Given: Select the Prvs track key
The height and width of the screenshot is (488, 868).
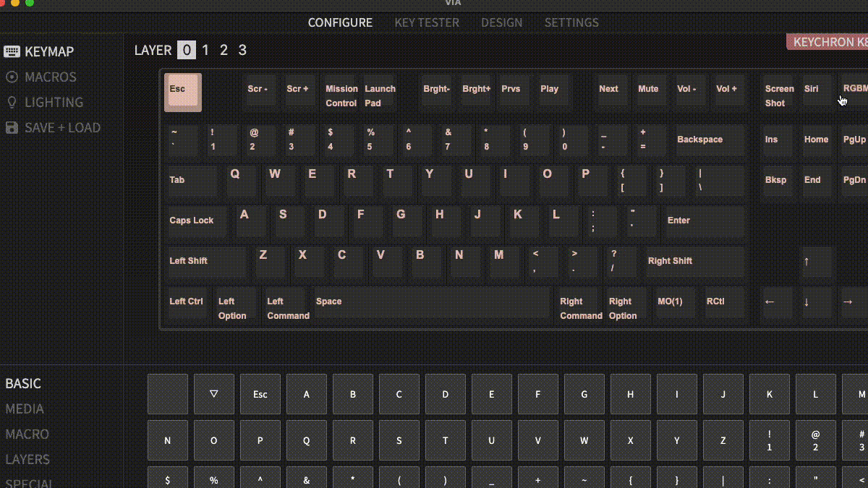Looking at the screenshot, I should point(516,92).
